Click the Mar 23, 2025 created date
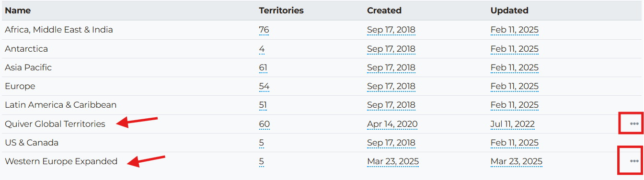644x180 pixels. [x=393, y=161]
